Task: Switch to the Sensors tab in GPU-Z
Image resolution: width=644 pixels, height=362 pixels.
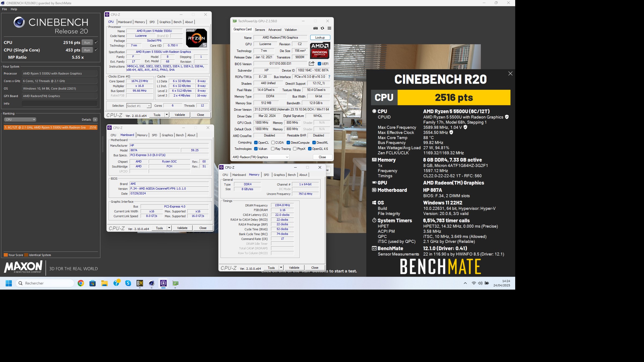Action: click(260, 30)
